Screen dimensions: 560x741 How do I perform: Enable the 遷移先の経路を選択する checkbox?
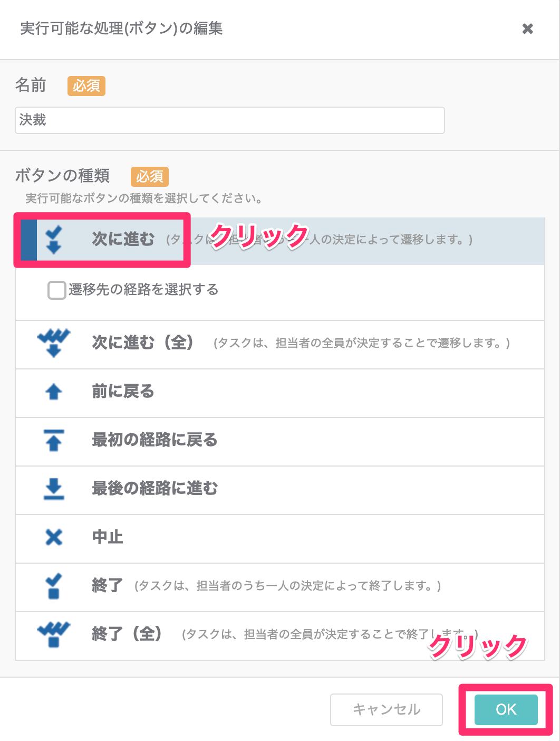[x=56, y=290]
